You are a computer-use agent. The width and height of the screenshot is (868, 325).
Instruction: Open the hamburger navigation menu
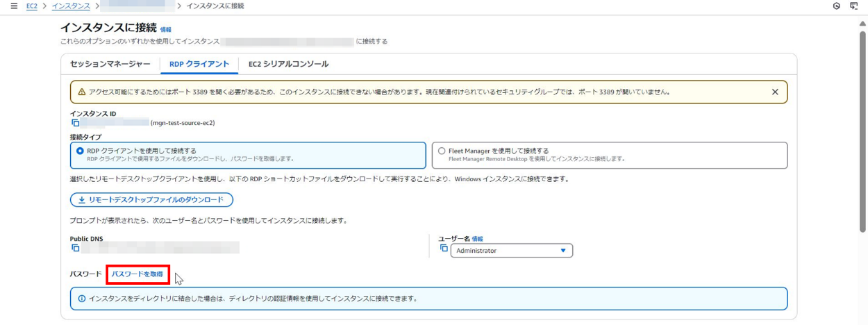tap(14, 6)
